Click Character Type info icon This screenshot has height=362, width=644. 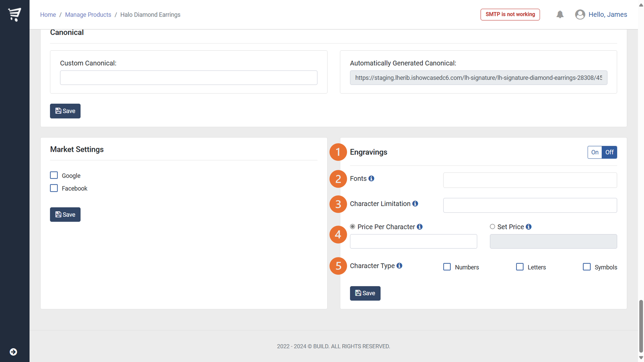click(x=399, y=266)
